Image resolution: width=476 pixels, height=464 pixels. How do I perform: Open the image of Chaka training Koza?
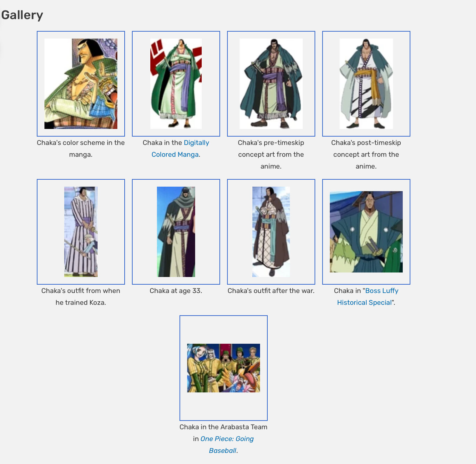click(x=81, y=232)
